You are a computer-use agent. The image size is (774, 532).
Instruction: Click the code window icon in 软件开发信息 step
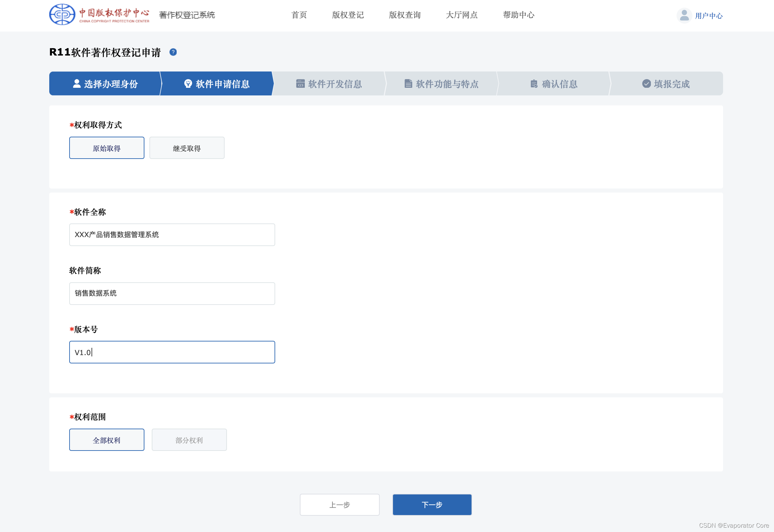tap(300, 83)
